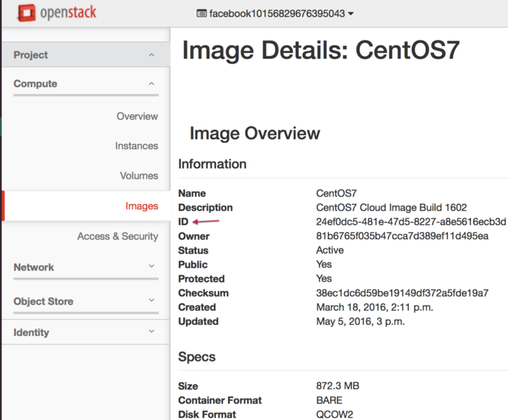The image size is (508, 420).
Task: Open Access & Security page
Action: click(117, 237)
